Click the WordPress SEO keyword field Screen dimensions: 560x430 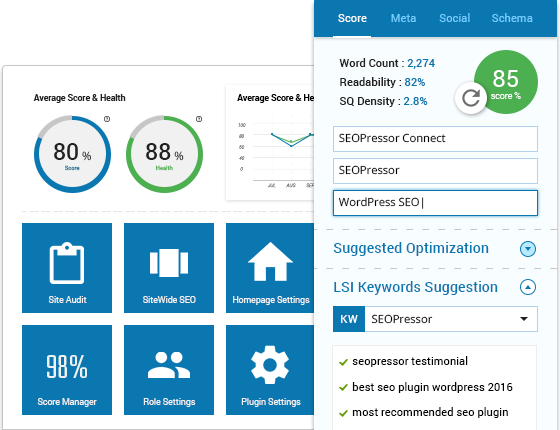coord(435,203)
